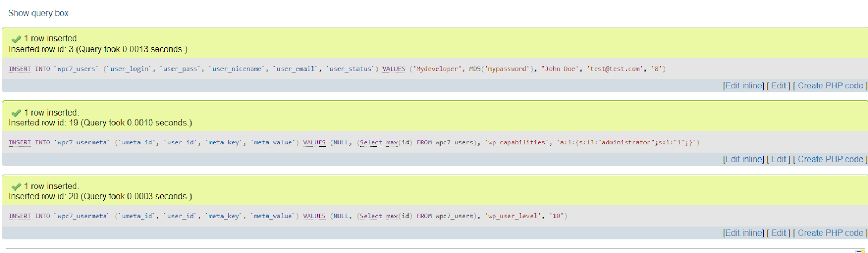The image size is (868, 253).
Task: Click the MD5('mypassword') expression
Action: point(501,69)
